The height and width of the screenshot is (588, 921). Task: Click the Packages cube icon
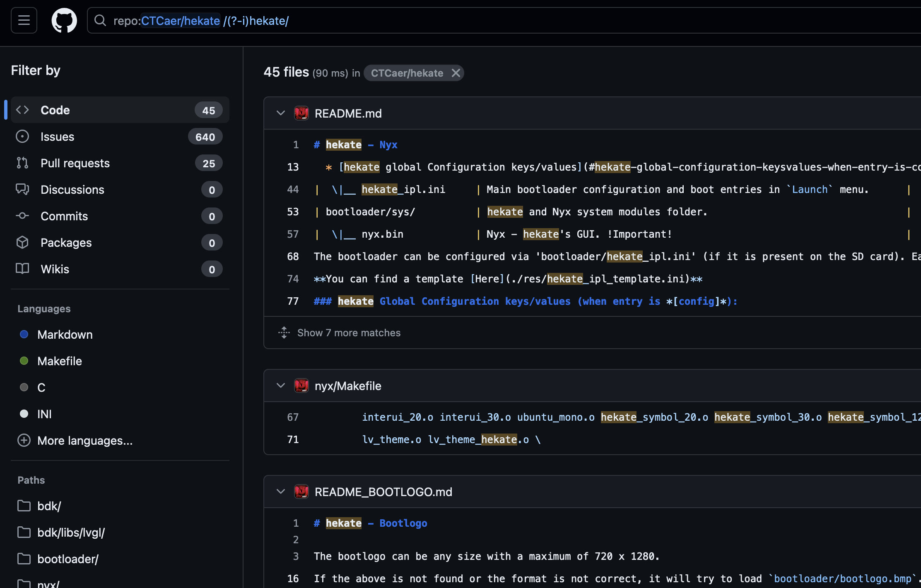22,242
